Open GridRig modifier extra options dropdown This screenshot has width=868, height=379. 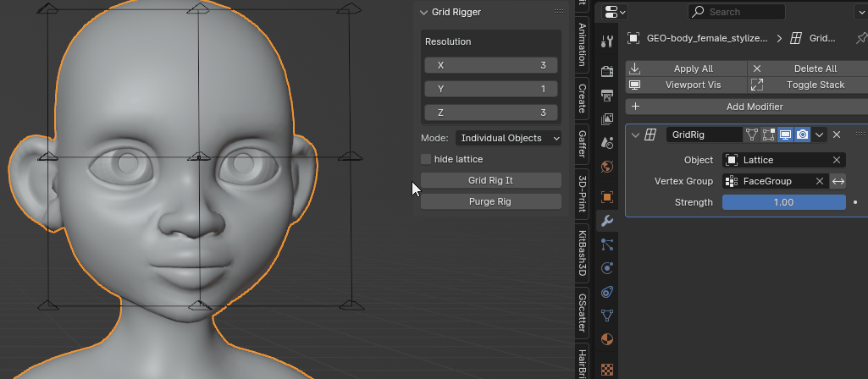tap(819, 135)
